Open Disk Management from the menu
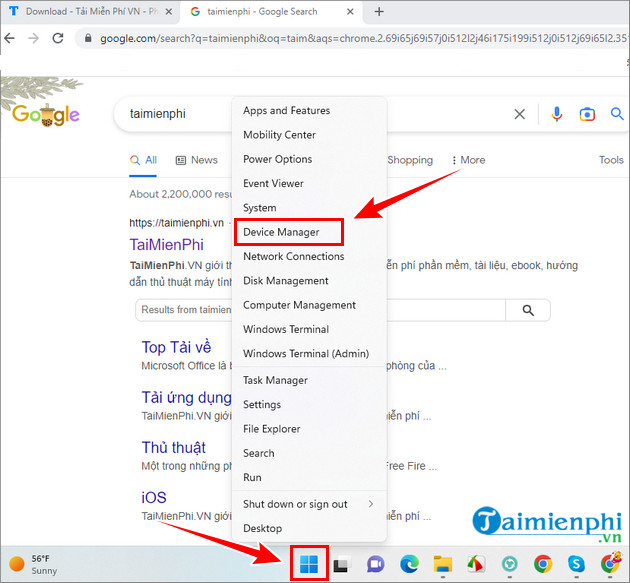This screenshot has height=583, width=630. click(309, 281)
